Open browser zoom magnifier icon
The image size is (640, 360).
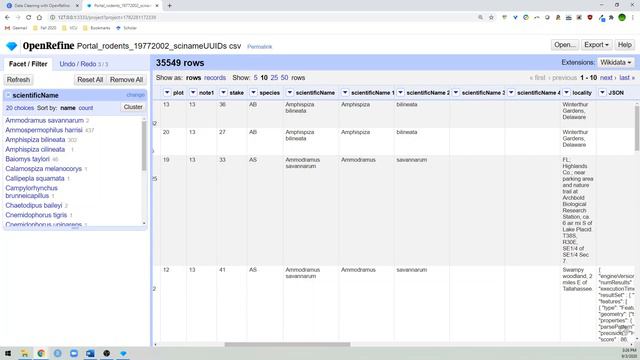click(x=480, y=18)
